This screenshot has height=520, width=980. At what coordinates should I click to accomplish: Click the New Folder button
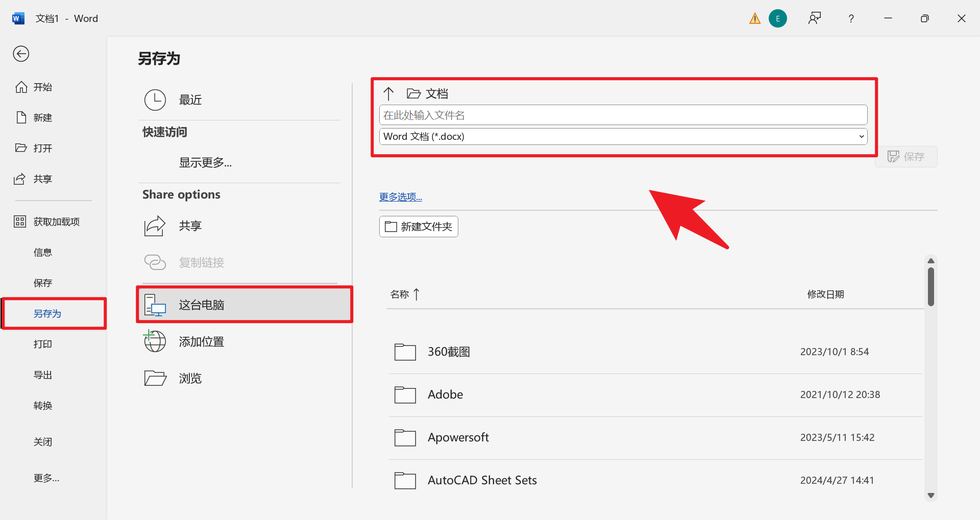click(419, 227)
